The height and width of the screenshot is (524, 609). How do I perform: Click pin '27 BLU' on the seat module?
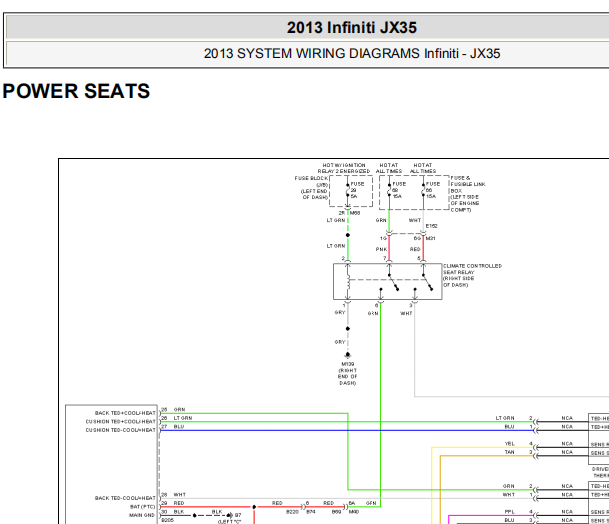point(173,427)
